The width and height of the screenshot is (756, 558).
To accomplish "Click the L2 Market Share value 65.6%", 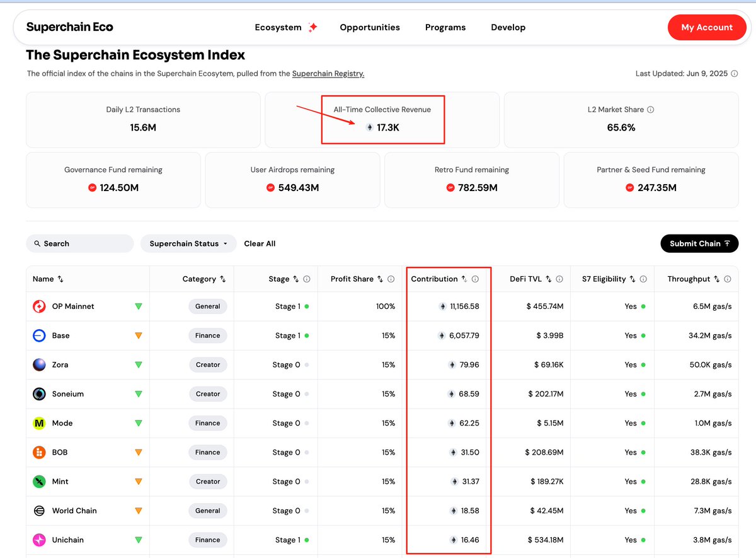I will point(621,127).
